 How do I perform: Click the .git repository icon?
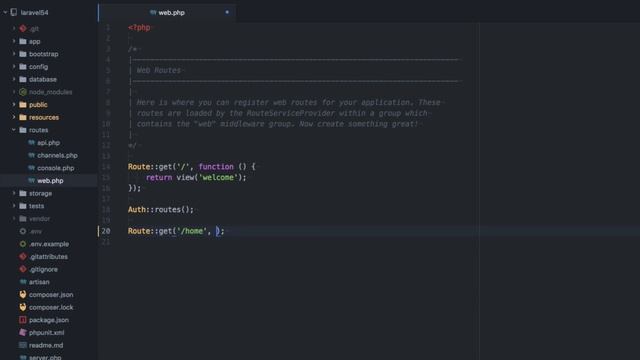pyautogui.click(x=23, y=29)
